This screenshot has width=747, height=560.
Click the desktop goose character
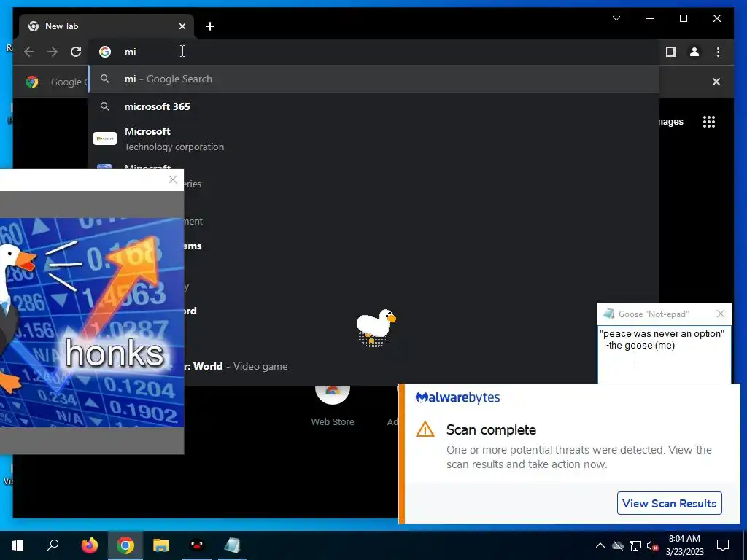[x=376, y=327]
